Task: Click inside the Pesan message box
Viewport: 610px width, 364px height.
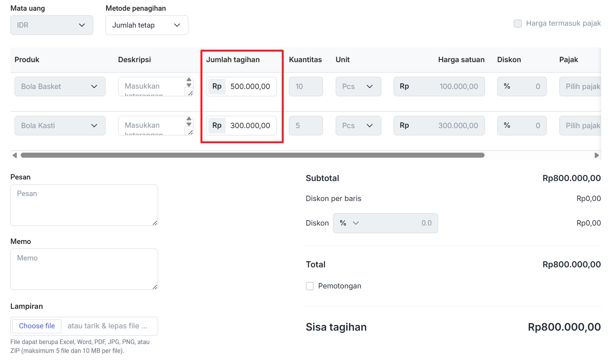Action: 84,205
